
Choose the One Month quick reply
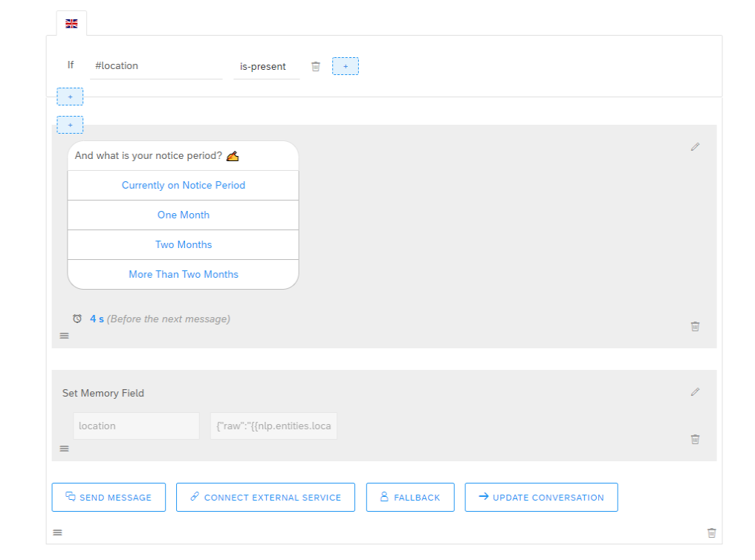(x=183, y=215)
